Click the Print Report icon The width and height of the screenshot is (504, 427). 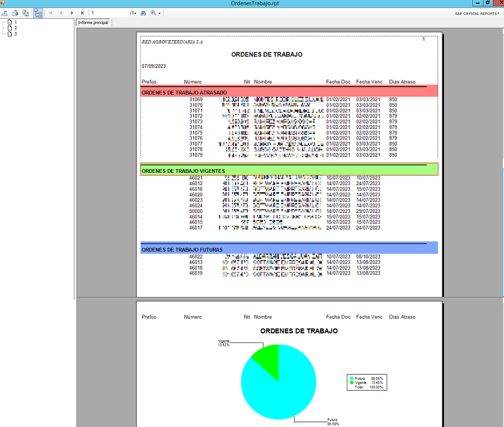pos(16,13)
